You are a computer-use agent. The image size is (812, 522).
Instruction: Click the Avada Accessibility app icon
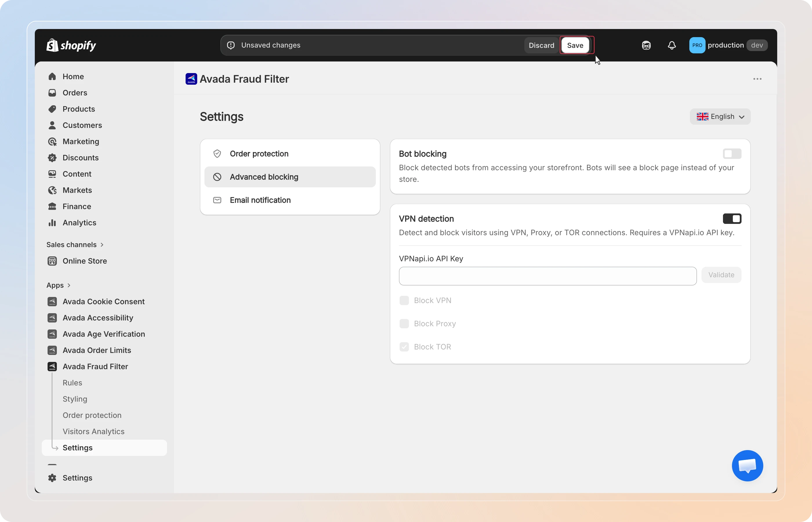pos(52,318)
